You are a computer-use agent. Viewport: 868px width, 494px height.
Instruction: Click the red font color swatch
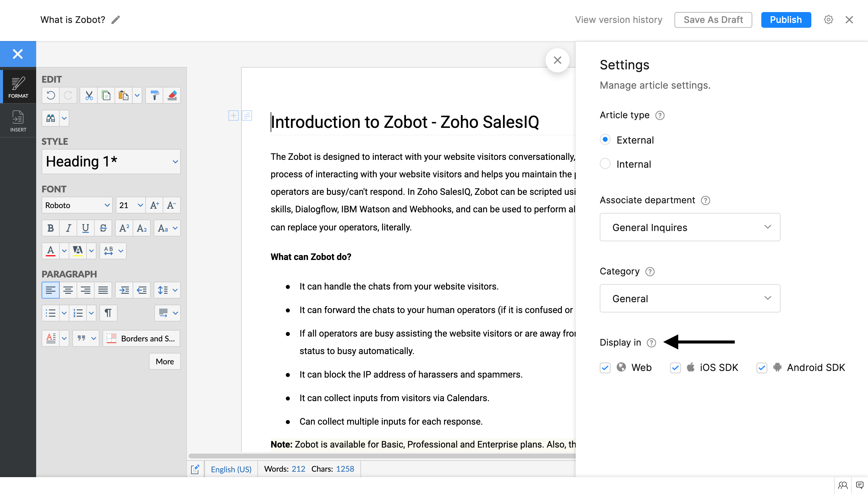pos(51,251)
